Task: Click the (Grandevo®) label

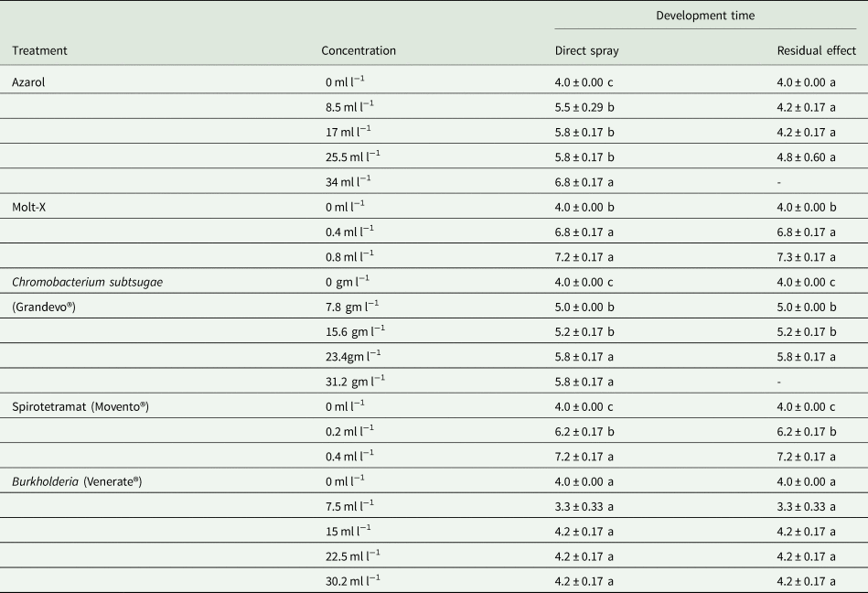Action: (x=44, y=307)
